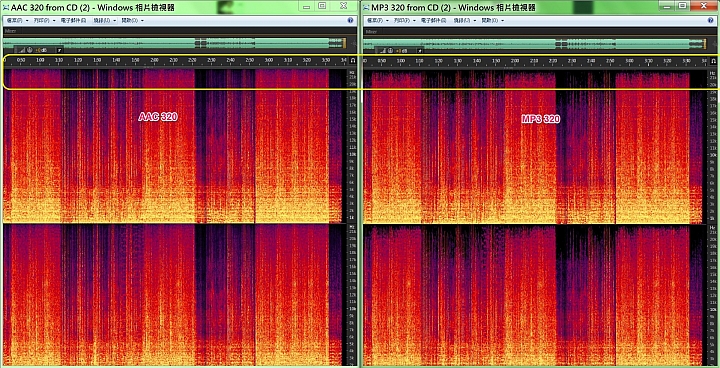The image size is (720, 368).
Task: Click the blue help icon in MP3 320 window
Action: (x=710, y=21)
